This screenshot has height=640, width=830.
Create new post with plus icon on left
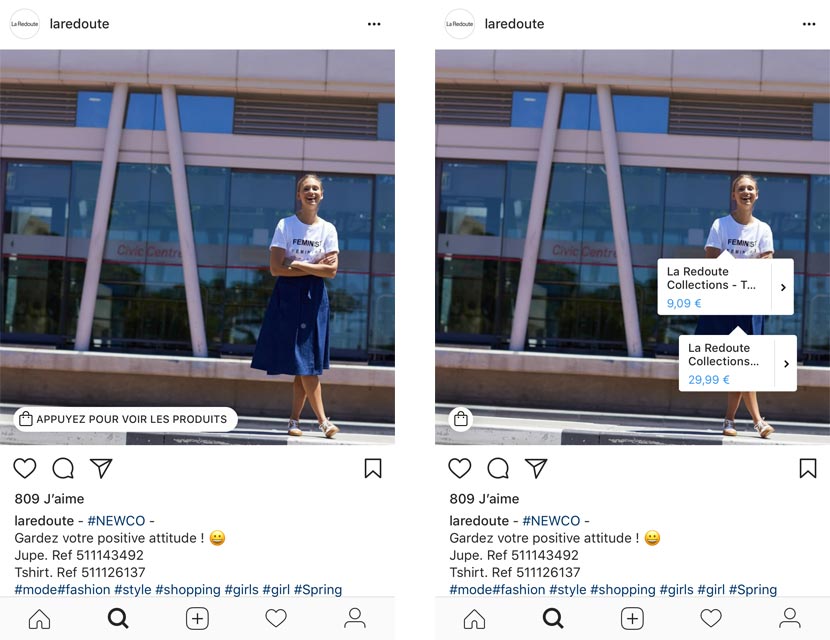click(197, 618)
